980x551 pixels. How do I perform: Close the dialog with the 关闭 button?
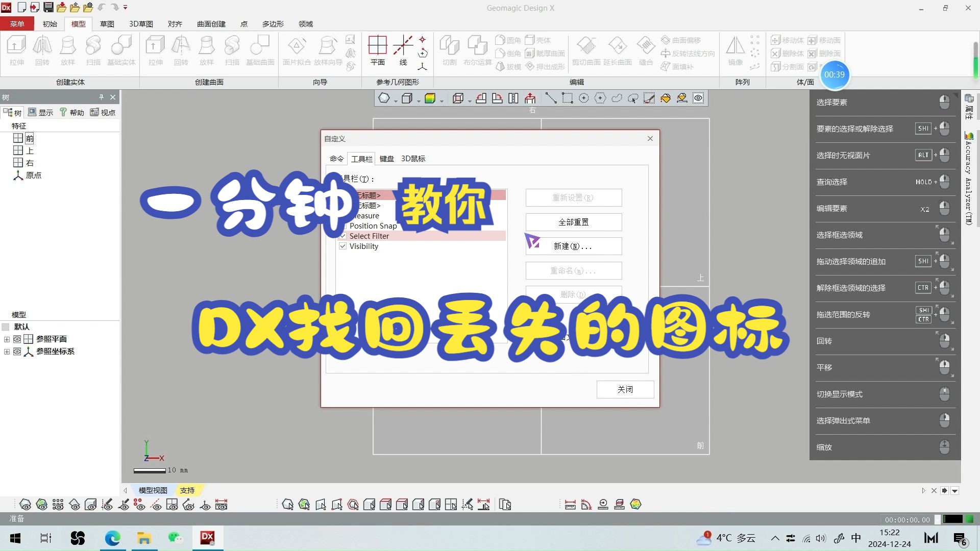pos(625,389)
